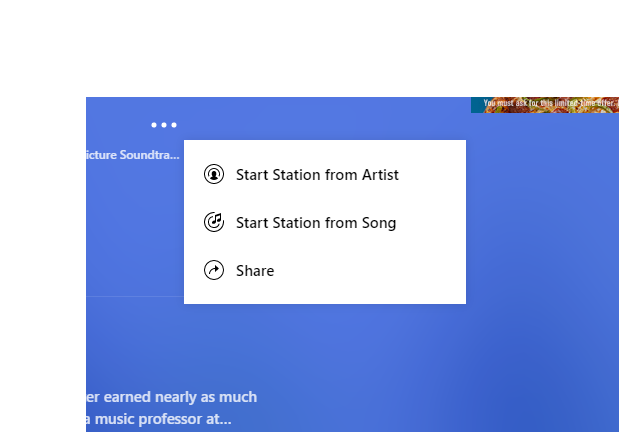
Task: Click the 'a music professor at...' article text
Action: [x=160, y=420]
